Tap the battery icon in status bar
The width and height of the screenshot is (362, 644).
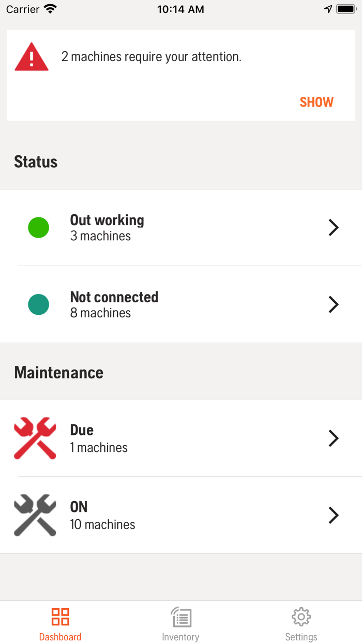coord(345,9)
